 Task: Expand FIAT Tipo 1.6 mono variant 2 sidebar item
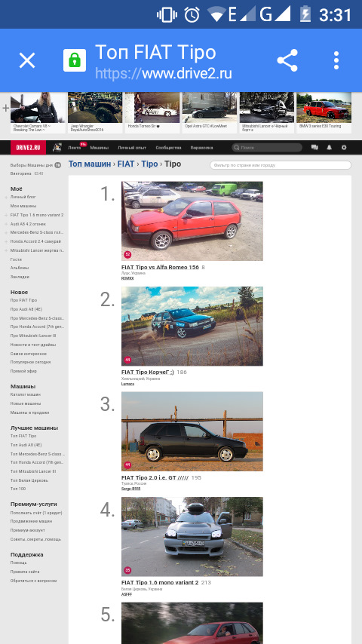pyautogui.click(x=6, y=215)
